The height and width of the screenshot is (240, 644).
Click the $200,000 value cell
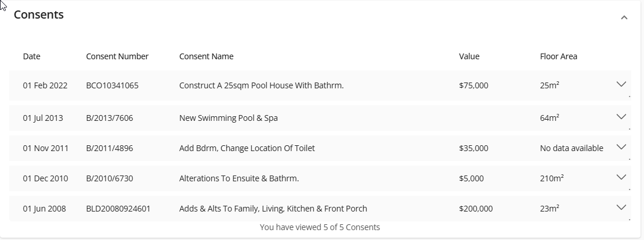[476, 209]
